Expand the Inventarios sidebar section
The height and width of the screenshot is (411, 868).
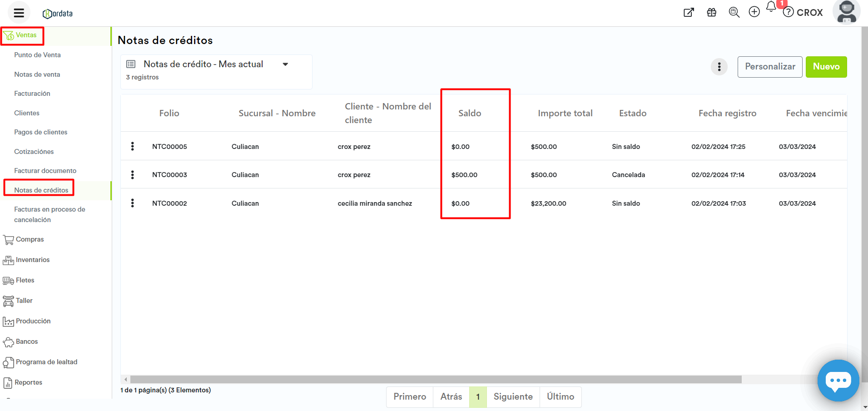click(x=32, y=260)
